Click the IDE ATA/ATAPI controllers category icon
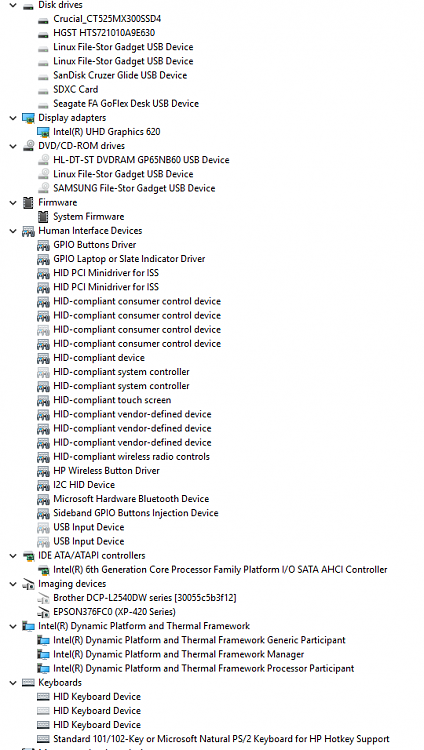The width and height of the screenshot is (424, 750). (x=28, y=555)
